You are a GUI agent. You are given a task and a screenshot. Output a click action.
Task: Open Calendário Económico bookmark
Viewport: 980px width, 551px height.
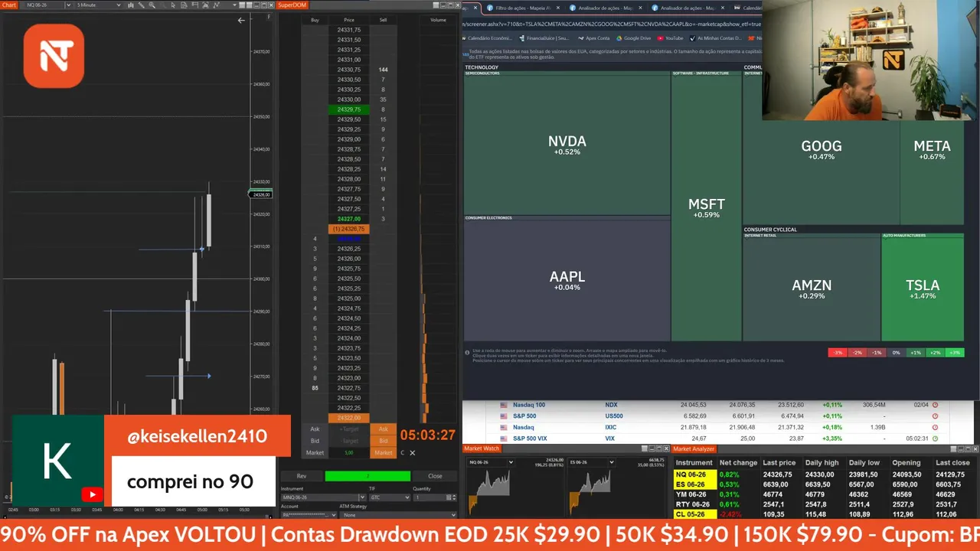(488, 38)
